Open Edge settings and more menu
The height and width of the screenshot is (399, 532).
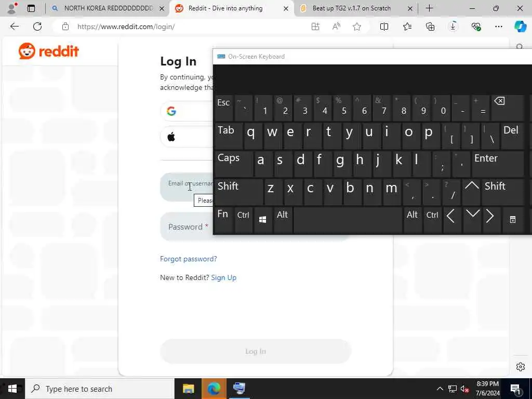(498, 26)
